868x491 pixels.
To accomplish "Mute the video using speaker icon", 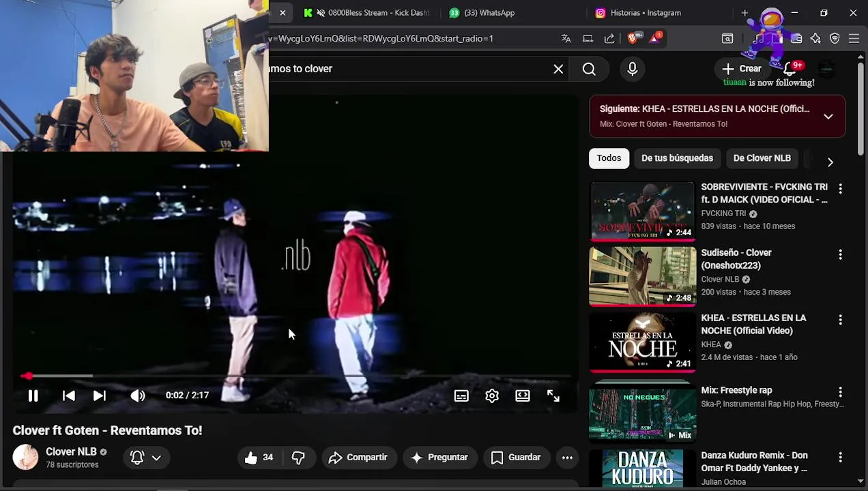I will tap(138, 396).
